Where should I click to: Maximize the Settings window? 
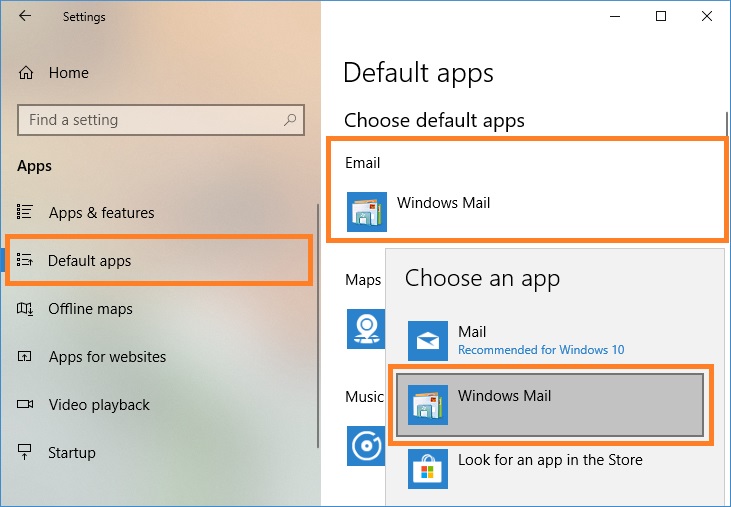point(661,16)
